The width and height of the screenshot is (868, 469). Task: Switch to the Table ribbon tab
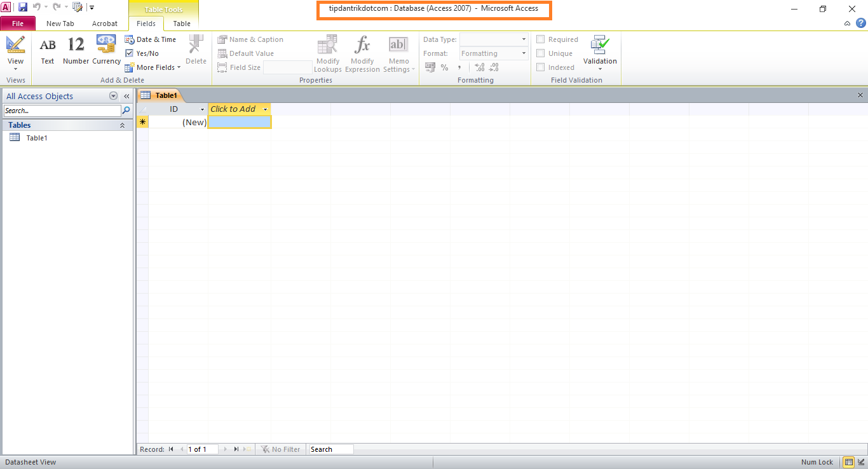tap(182, 24)
